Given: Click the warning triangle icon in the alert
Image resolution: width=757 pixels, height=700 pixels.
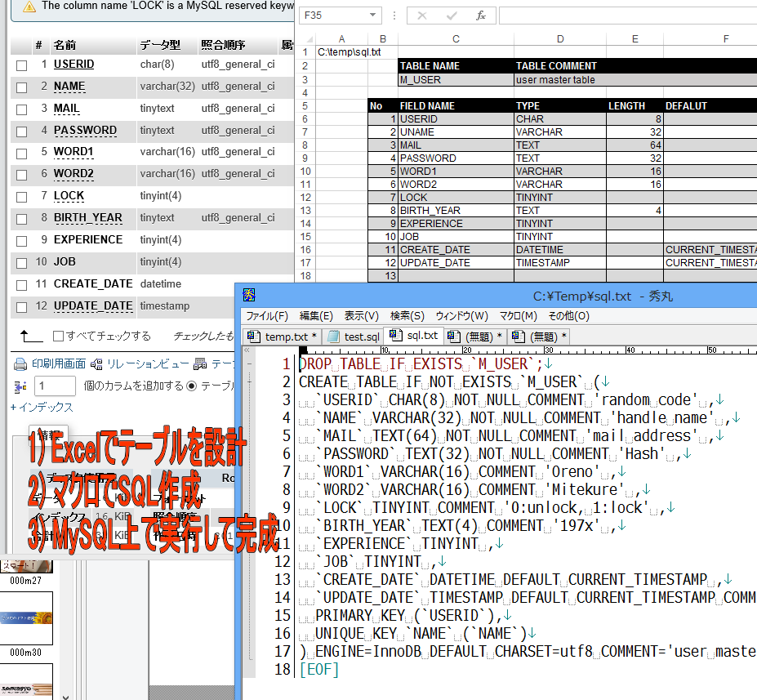Looking at the screenshot, I should click(29, 7).
